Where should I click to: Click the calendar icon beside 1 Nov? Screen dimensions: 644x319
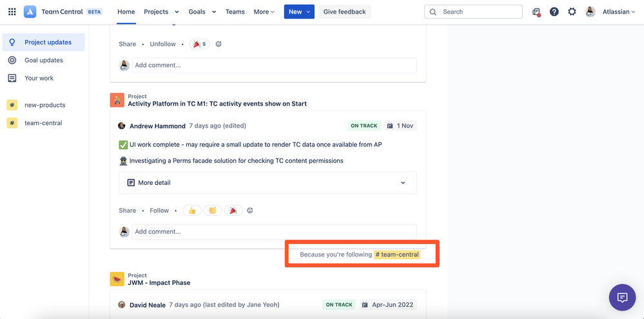tap(390, 126)
